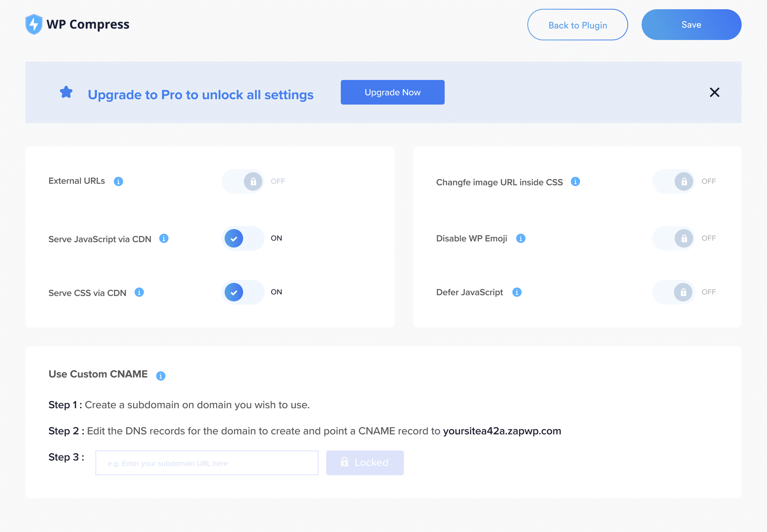This screenshot has width=767, height=532.
Task: Click the Serve CSS via CDN label
Action: (87, 293)
